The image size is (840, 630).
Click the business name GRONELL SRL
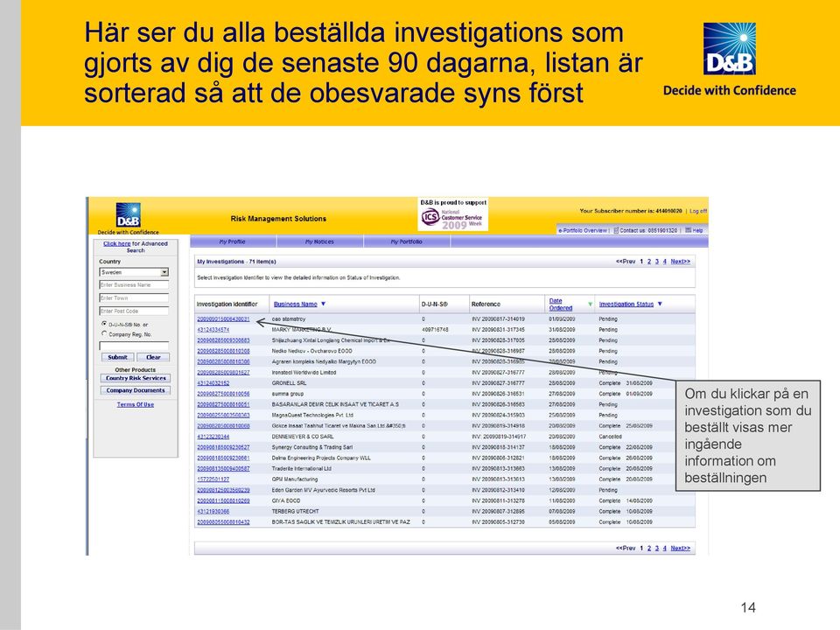[x=289, y=383]
